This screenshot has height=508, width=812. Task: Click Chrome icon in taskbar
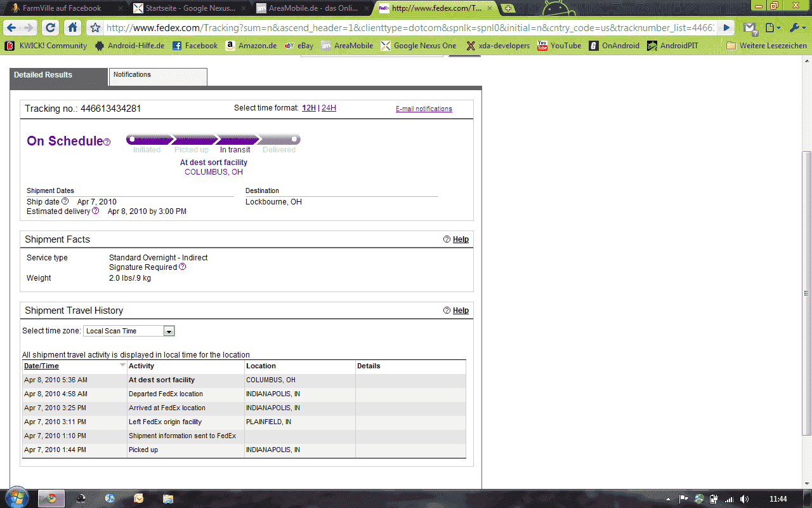(51, 498)
